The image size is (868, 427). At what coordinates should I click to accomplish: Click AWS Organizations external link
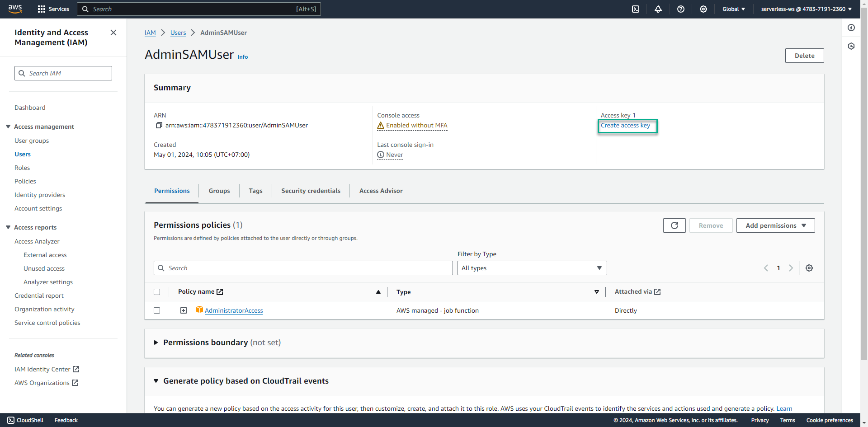click(47, 383)
